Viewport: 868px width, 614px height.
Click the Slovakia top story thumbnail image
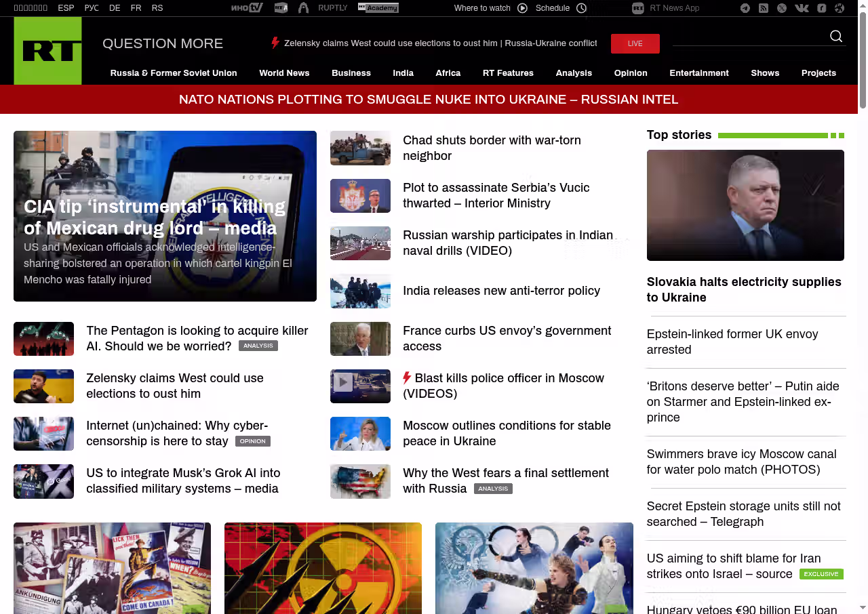745,205
